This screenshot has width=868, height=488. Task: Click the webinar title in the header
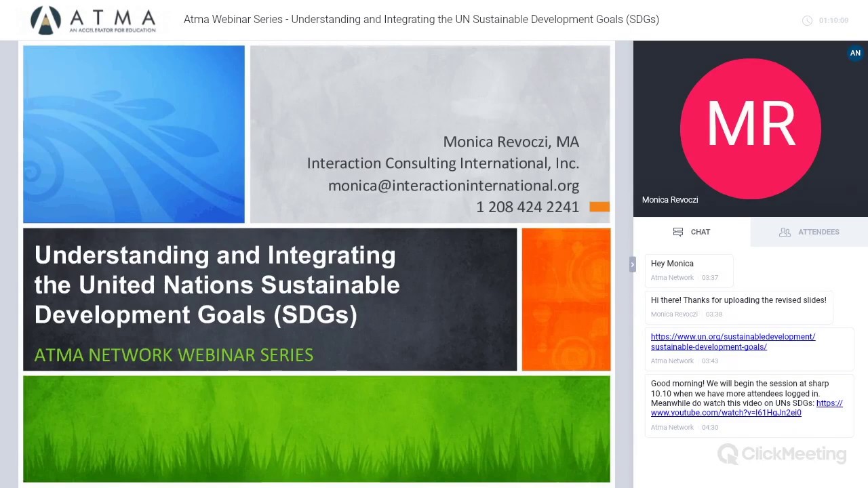(x=421, y=19)
